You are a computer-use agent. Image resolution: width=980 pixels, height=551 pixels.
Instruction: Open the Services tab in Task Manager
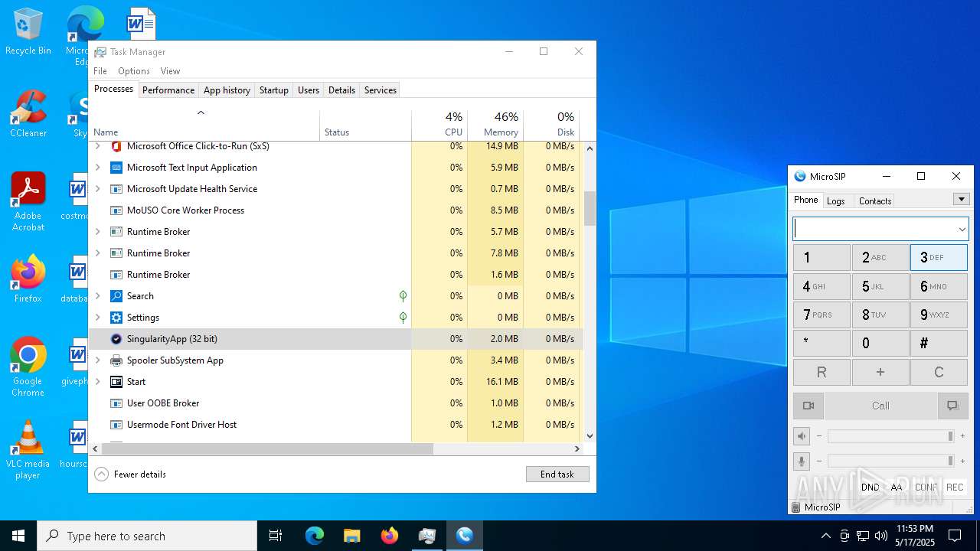[381, 90]
